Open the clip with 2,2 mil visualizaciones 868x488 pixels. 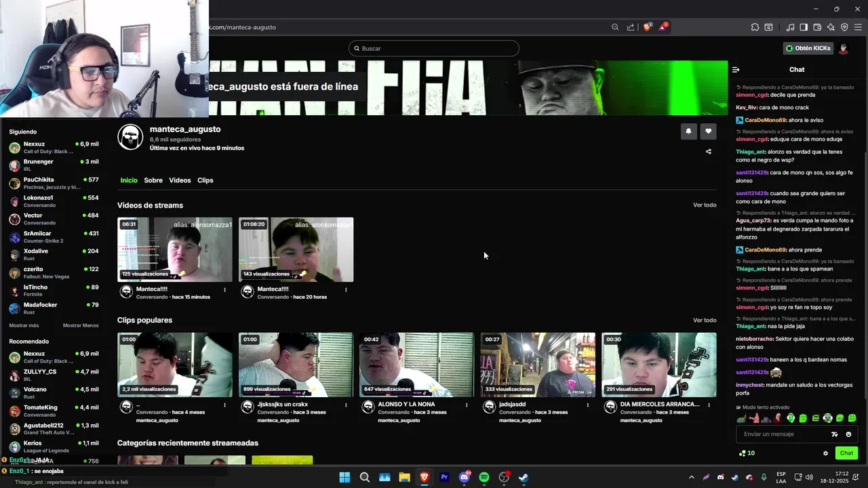coord(175,365)
